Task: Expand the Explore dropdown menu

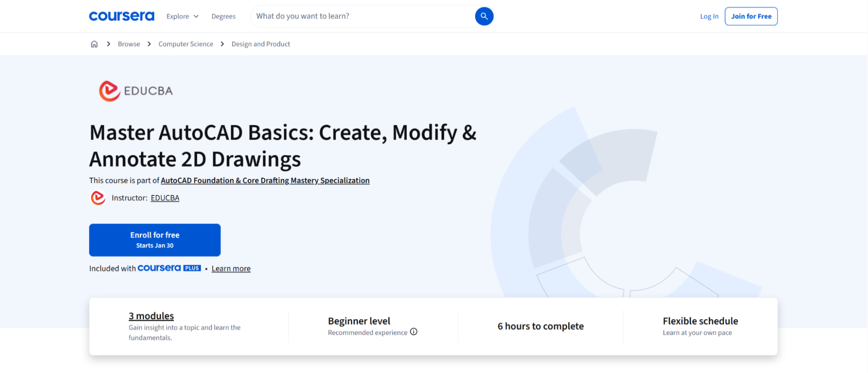Action: coord(182,16)
